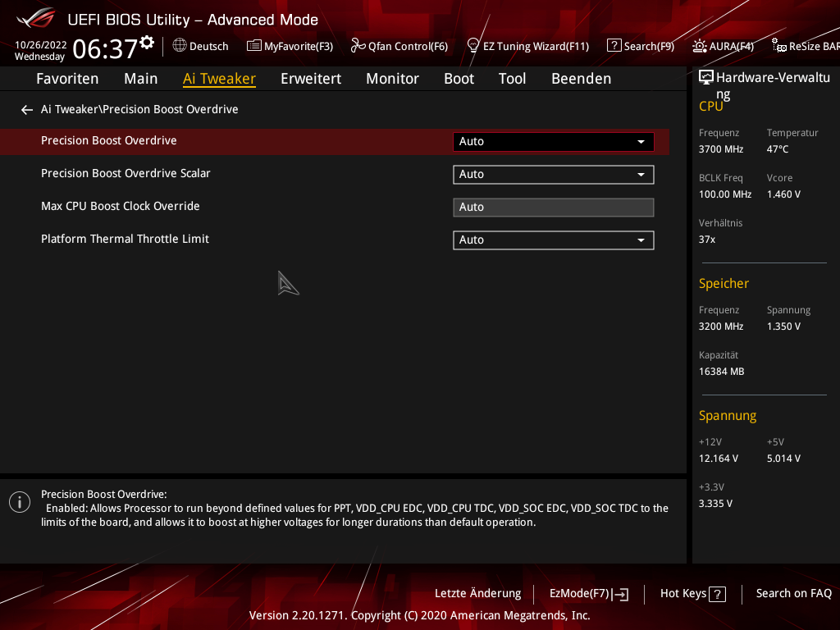Click the Hot Keys text button

click(683, 594)
